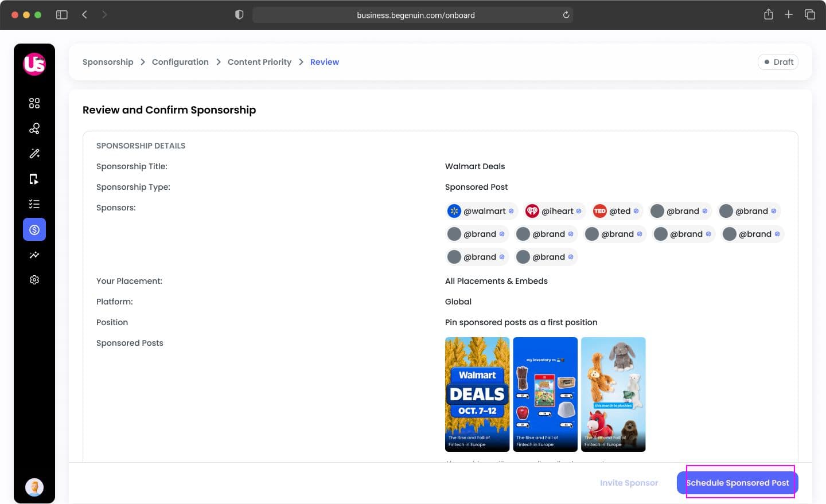Click the Invite Sponsor button
Viewport: 826px width, 504px height.
click(629, 483)
